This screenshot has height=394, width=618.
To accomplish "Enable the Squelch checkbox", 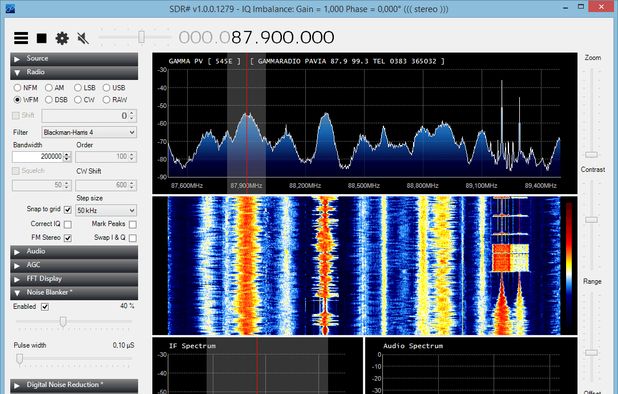I will click(16, 171).
